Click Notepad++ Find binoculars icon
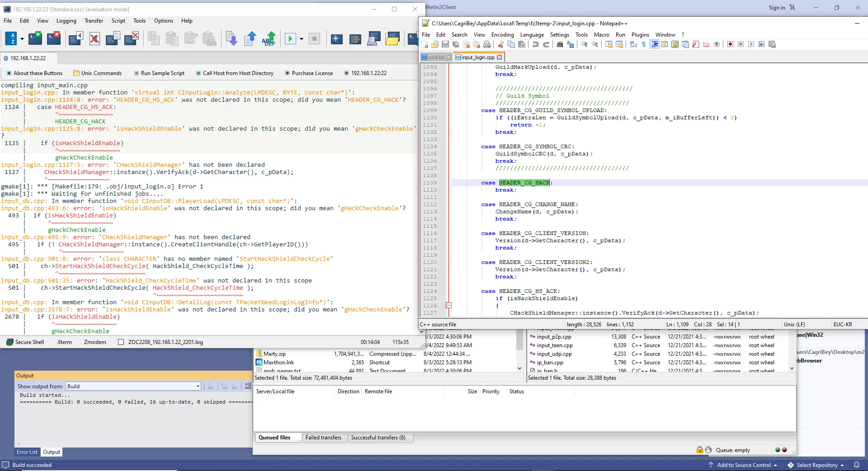This screenshot has height=471, width=868. point(560,44)
